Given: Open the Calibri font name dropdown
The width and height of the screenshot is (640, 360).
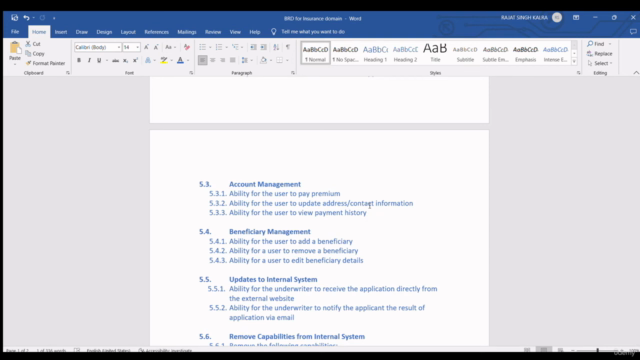Looking at the screenshot, I should coord(119,47).
